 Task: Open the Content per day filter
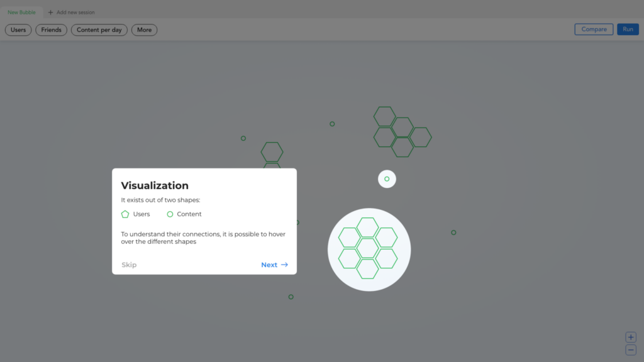[99, 30]
